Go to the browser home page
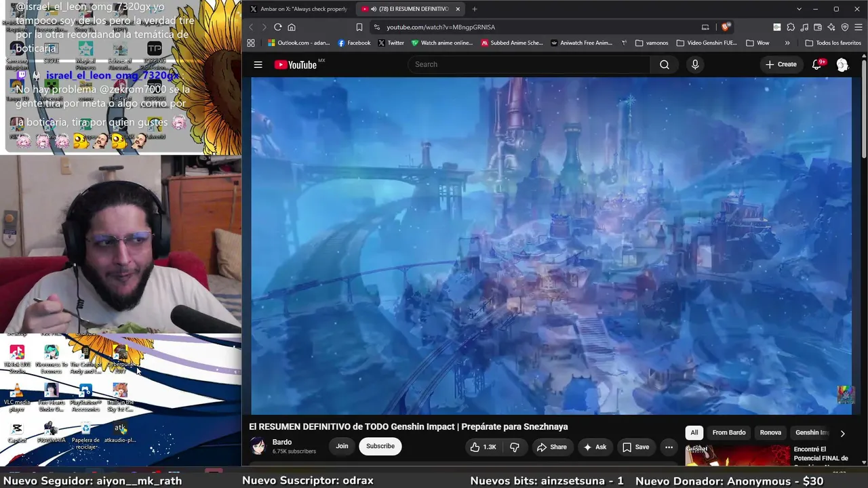This screenshot has width=868, height=488. pyautogui.click(x=292, y=27)
